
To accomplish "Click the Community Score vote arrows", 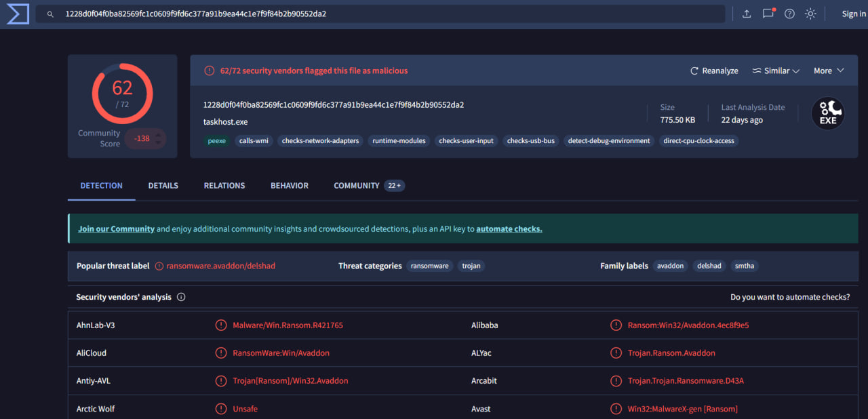I will 159,138.
